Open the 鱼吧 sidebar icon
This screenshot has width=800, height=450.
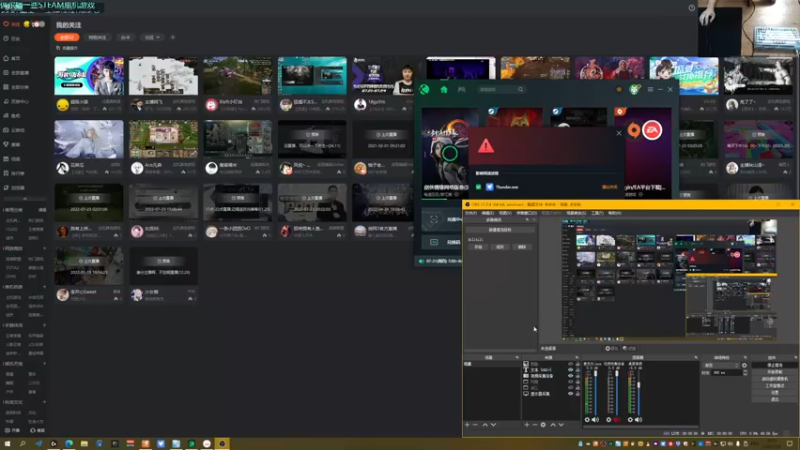[x=6, y=115]
